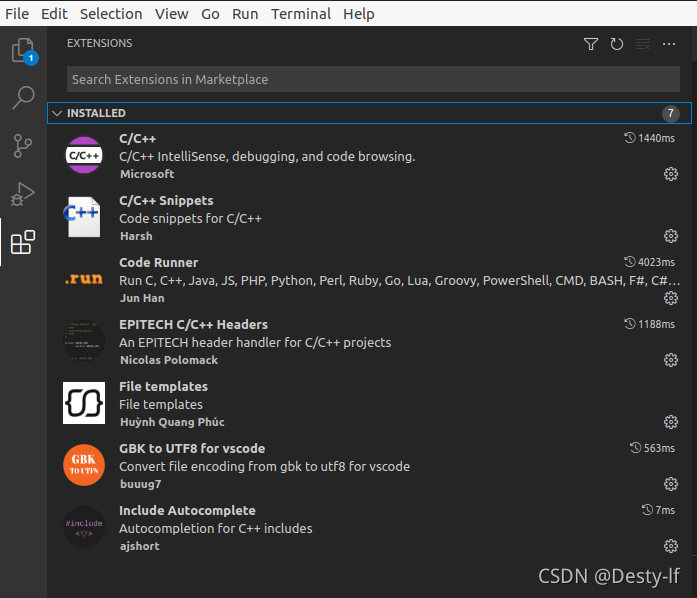This screenshot has width=697, height=598.
Task: Click the EXTENSIONS panel header title
Action: point(100,43)
